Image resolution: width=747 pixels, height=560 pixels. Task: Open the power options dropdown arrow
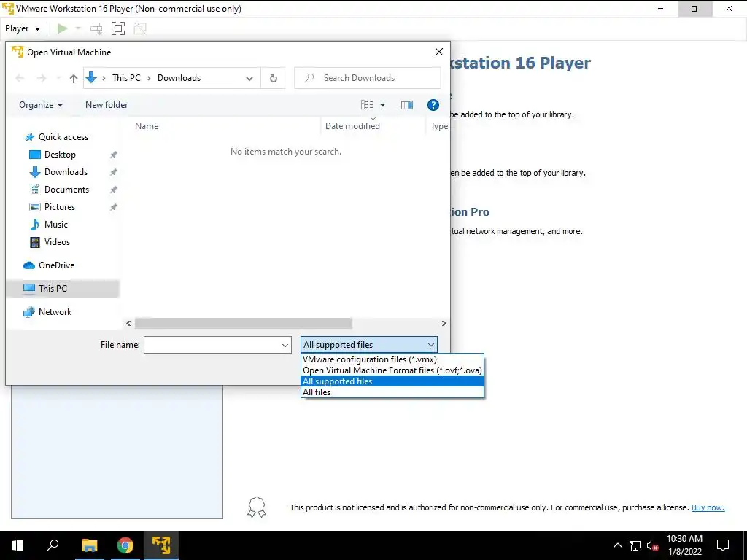pos(78,28)
